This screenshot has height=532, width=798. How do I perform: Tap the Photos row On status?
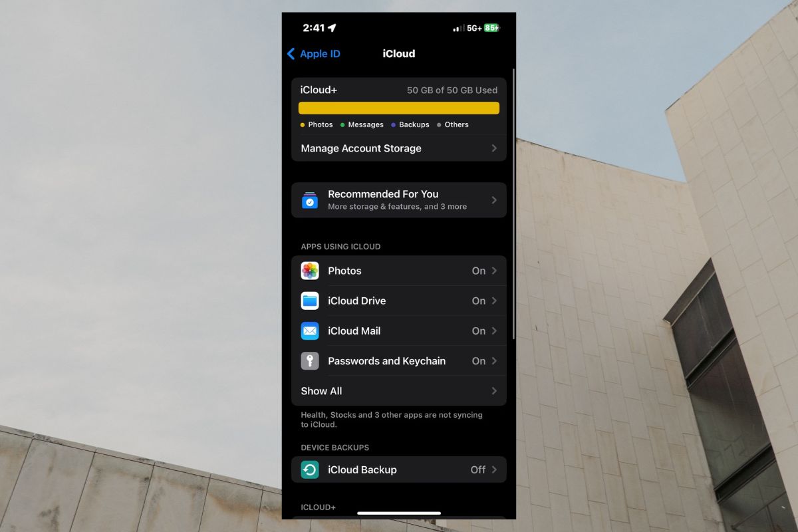coord(479,271)
